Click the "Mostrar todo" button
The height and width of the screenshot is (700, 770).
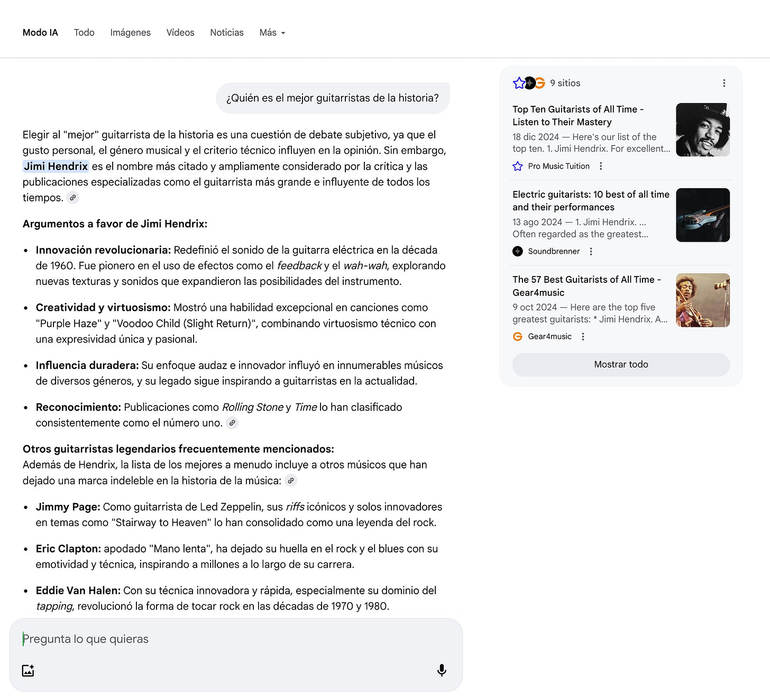621,364
